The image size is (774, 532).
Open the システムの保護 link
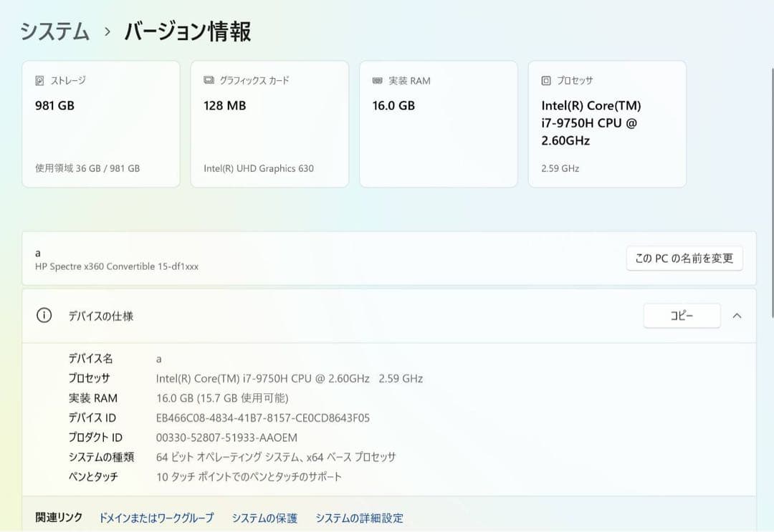(265, 518)
